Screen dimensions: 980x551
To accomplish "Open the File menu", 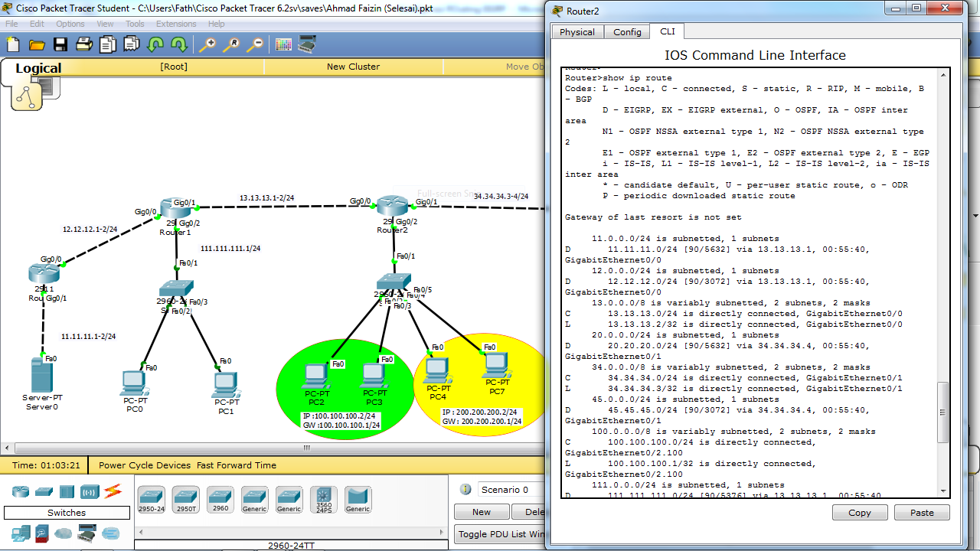I will pyautogui.click(x=11, y=24).
